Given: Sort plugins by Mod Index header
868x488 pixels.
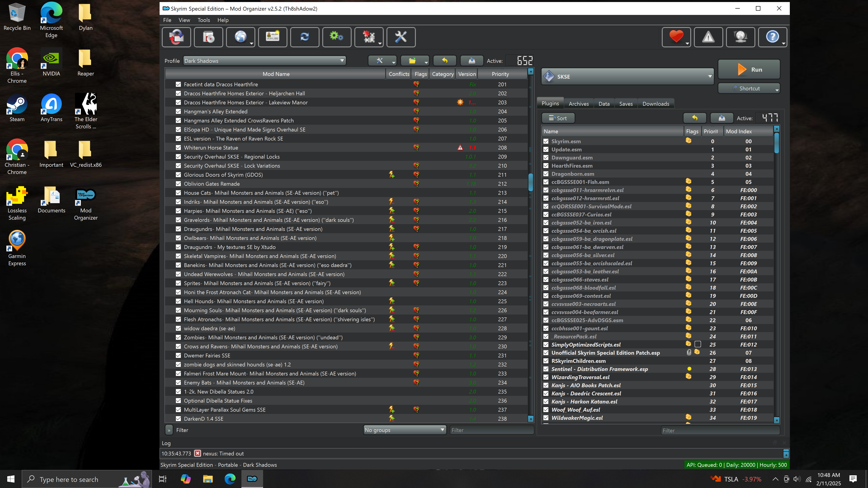Looking at the screenshot, I should click(748, 131).
